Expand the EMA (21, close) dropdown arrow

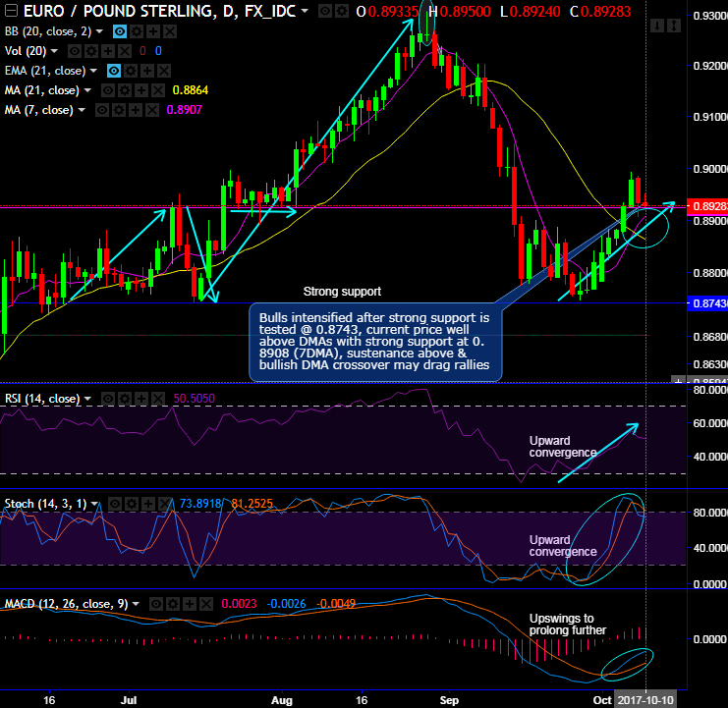pyautogui.click(x=93, y=71)
